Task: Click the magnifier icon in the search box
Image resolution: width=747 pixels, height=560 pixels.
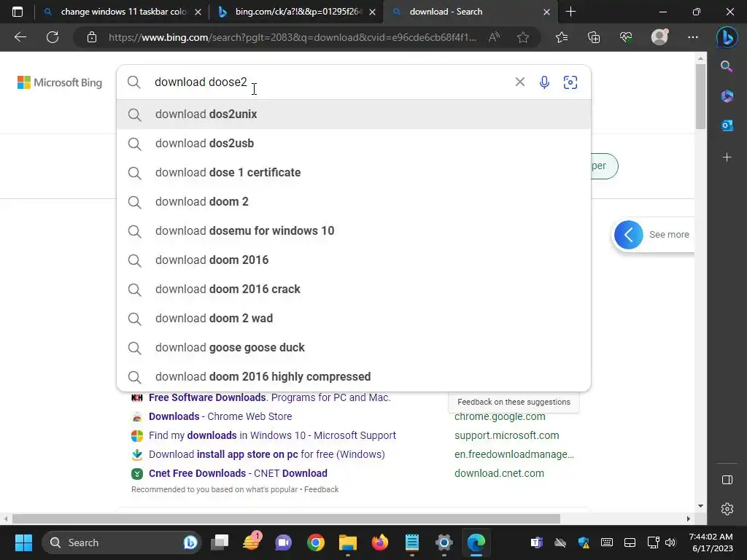Action: point(134,82)
